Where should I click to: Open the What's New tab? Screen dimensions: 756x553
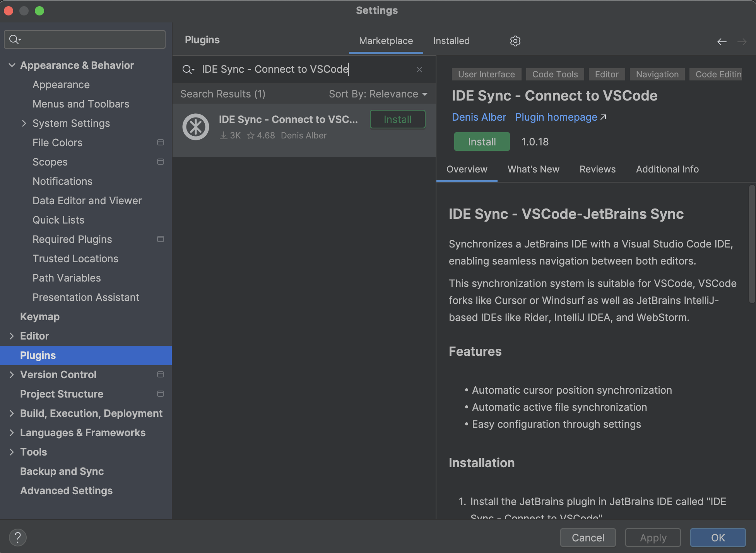coord(533,169)
